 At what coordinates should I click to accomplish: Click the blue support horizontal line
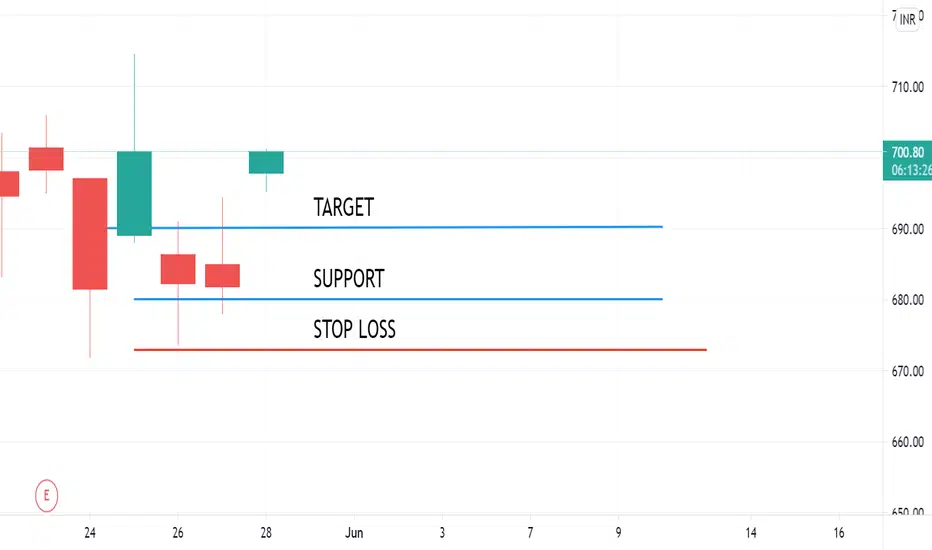[398, 299]
